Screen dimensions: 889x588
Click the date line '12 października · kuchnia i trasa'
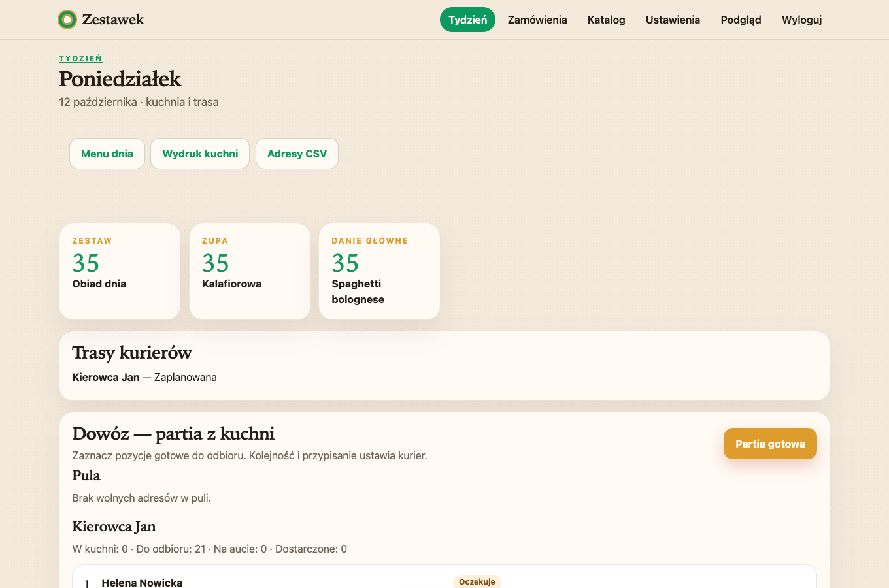point(139,102)
